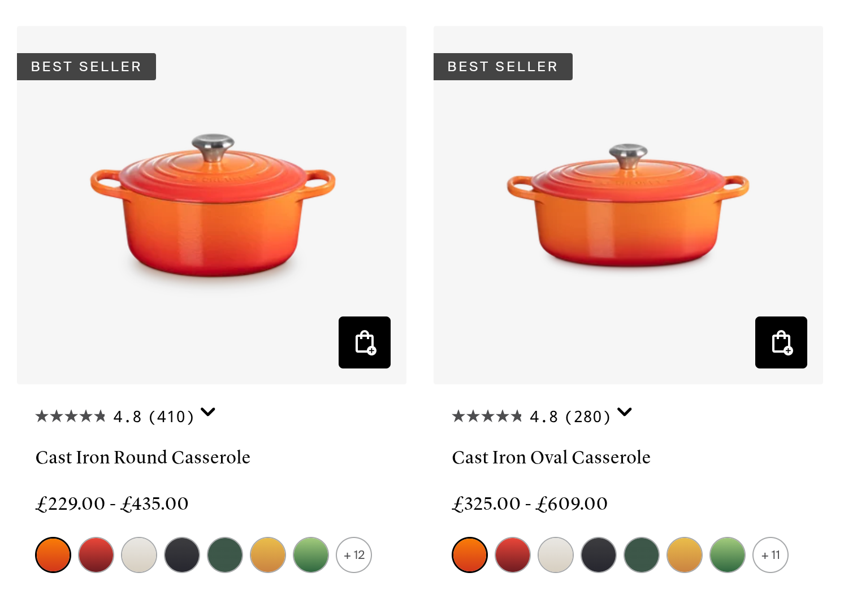View the Oval Casserole product image
This screenshot has width=844, height=616.
pos(628,205)
